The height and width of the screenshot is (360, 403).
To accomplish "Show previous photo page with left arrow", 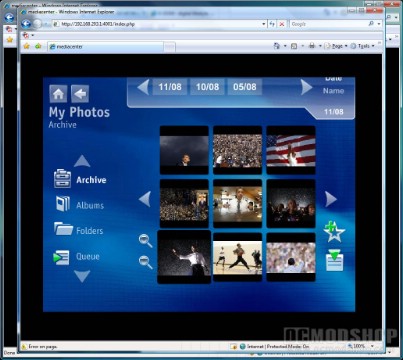I will point(145,199).
